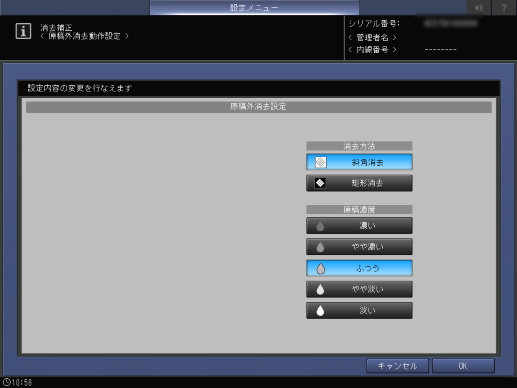The height and width of the screenshot is (388, 517).
Task: Click the 消去補正 title text
Action: pyautogui.click(x=56, y=27)
